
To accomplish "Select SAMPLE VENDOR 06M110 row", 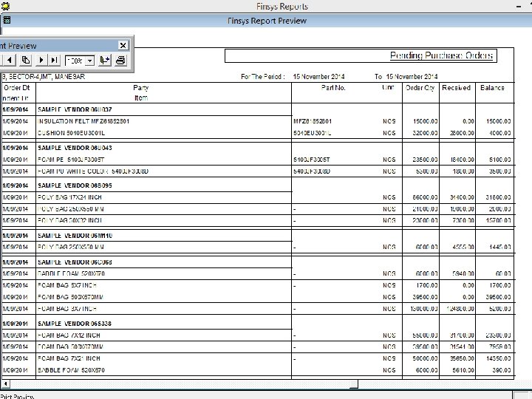I will coord(75,236).
